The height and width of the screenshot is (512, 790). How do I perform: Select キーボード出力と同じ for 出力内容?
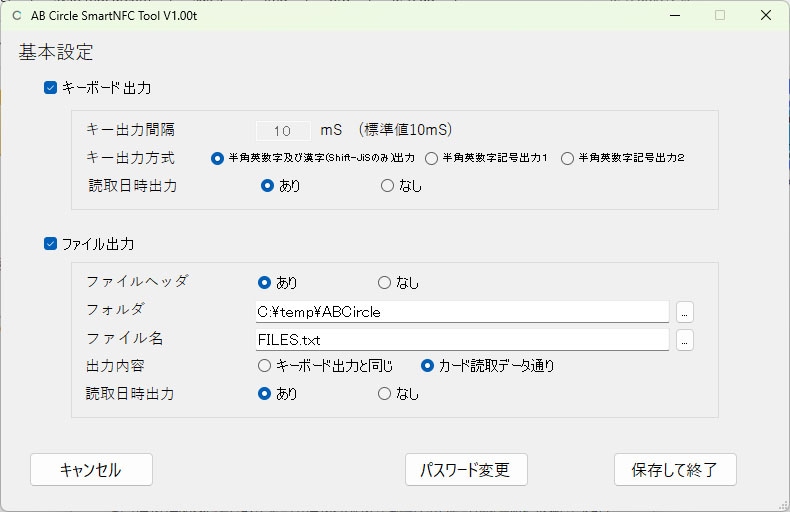tap(265, 366)
